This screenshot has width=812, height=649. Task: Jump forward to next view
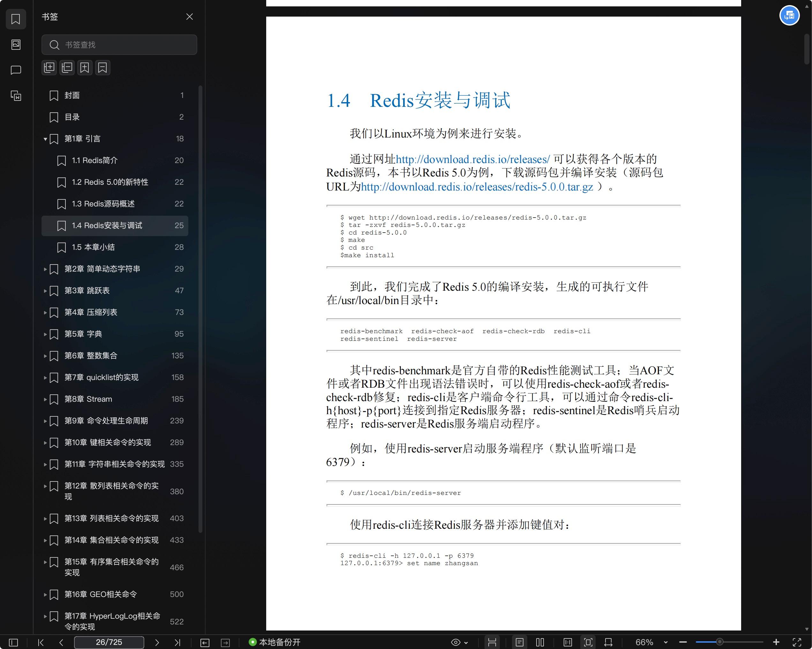coord(225,643)
